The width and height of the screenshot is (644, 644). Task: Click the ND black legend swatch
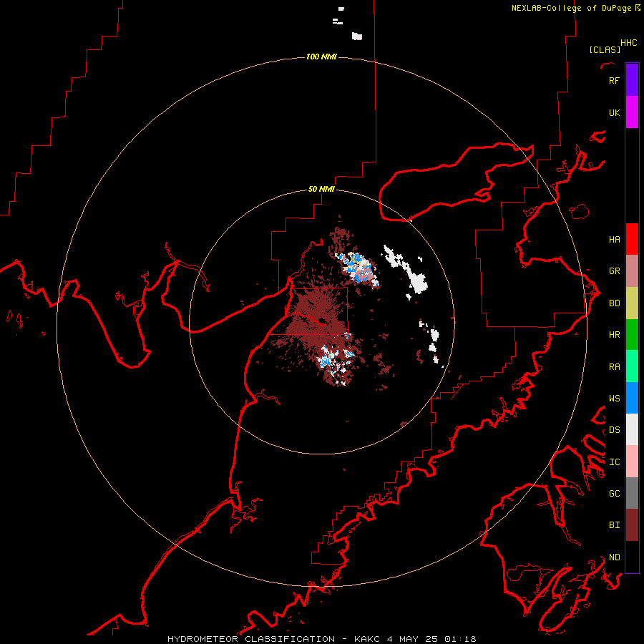tap(632, 557)
